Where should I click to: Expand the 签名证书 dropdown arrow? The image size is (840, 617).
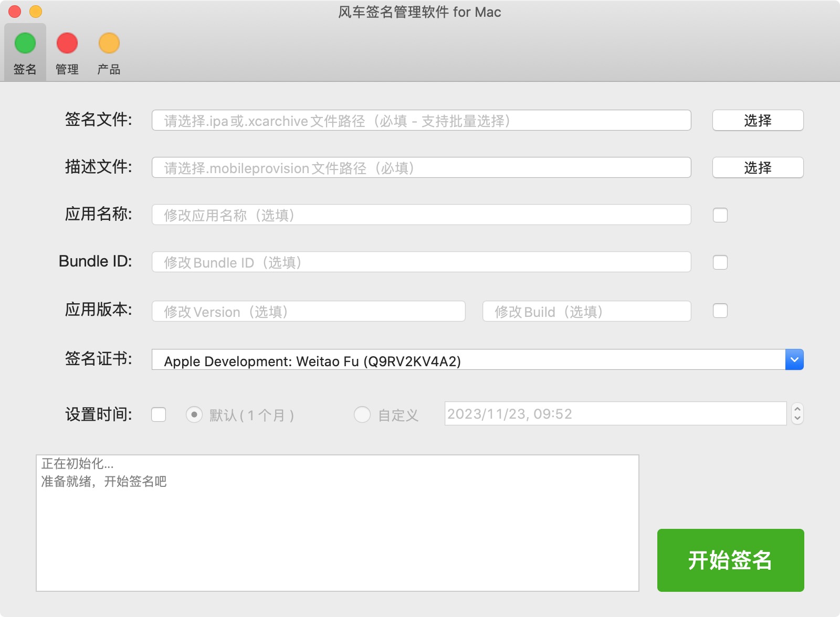794,360
